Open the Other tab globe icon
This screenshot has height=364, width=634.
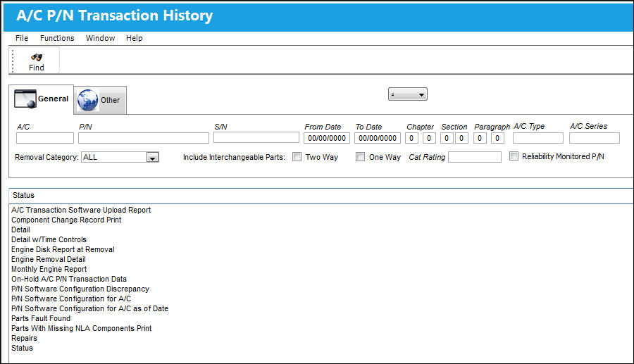pos(88,100)
